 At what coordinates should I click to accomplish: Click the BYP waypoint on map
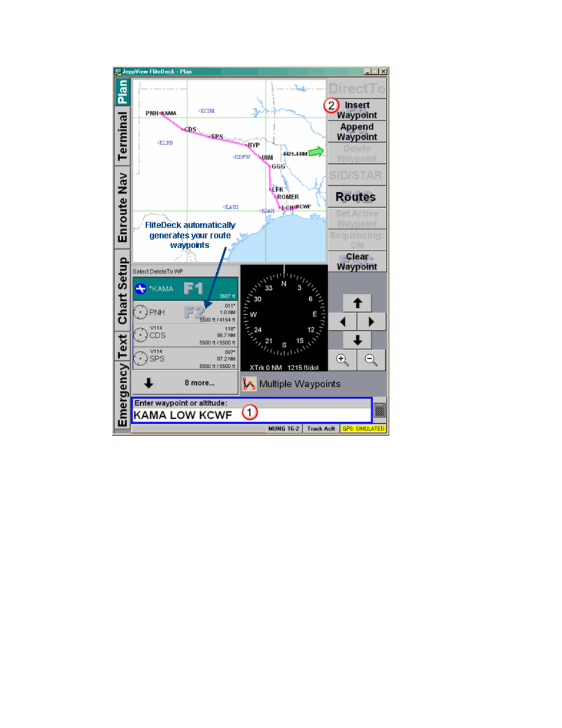253,145
